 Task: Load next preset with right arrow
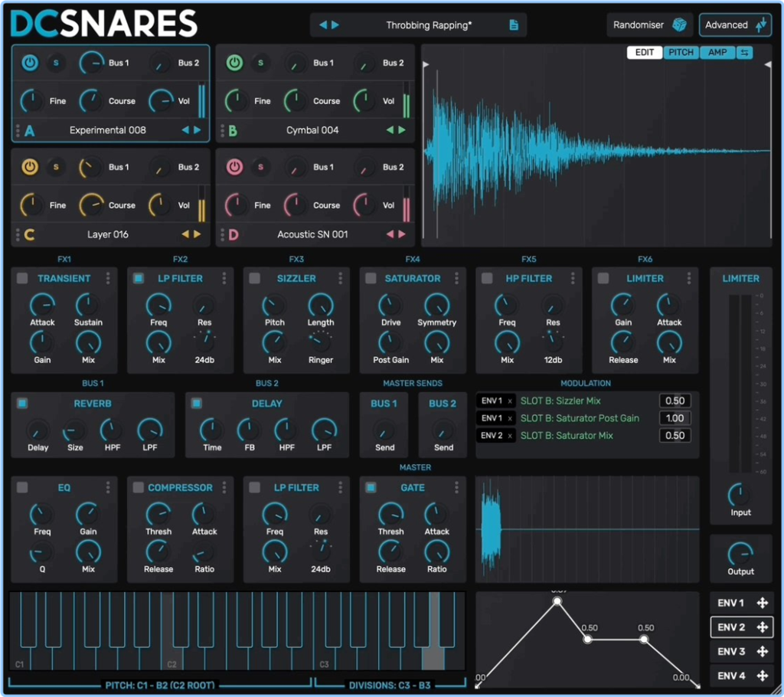(x=335, y=25)
